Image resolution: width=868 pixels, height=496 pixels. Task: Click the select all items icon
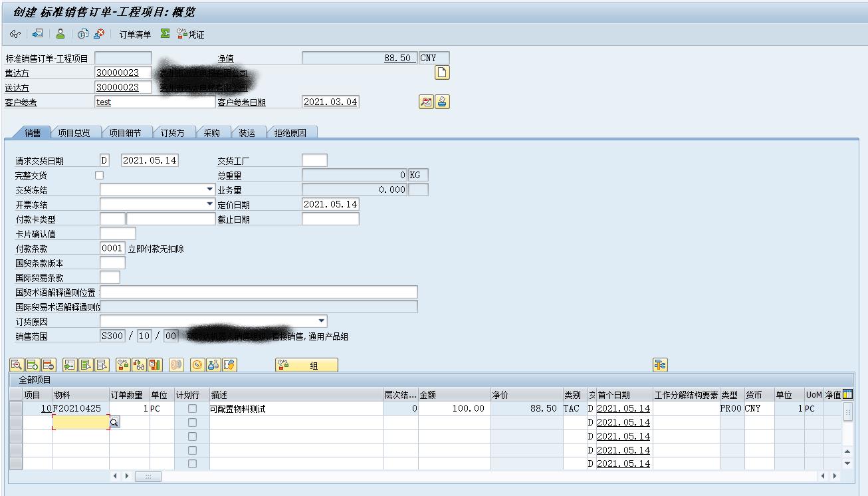(x=86, y=364)
